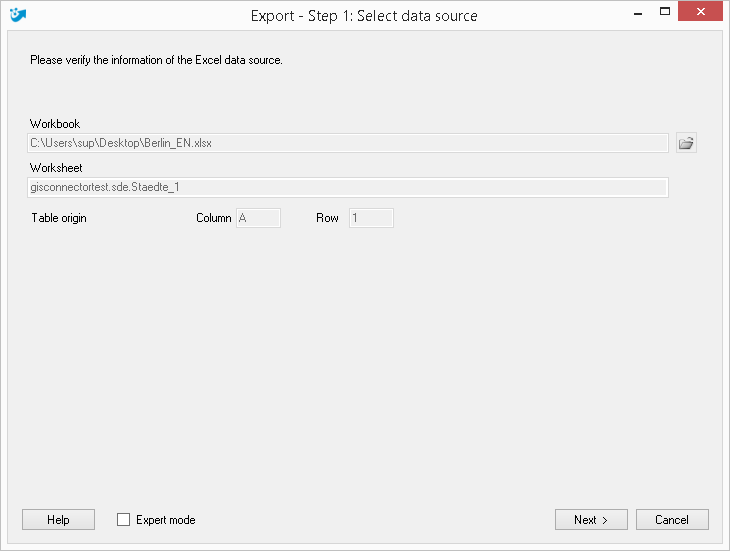Enable the Expert mode checkbox
This screenshot has height=551, width=730.
pyautogui.click(x=123, y=519)
